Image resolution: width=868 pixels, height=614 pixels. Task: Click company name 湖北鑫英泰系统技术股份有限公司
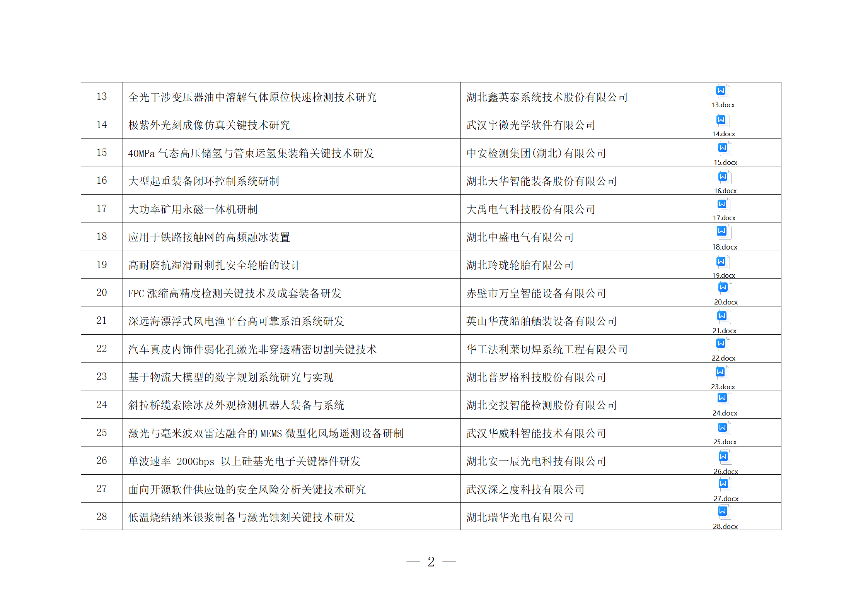547,97
